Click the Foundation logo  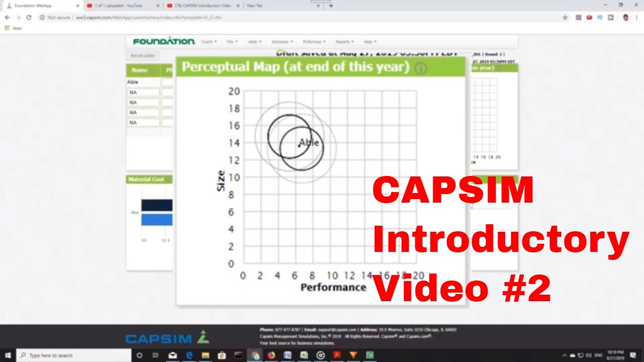click(x=164, y=41)
